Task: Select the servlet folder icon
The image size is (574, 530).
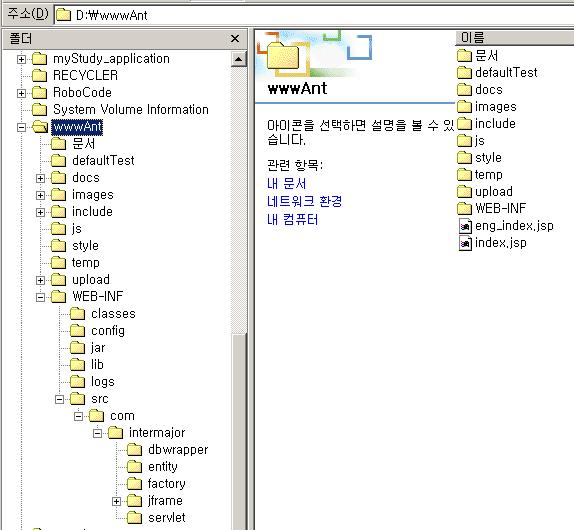Action: point(134,518)
